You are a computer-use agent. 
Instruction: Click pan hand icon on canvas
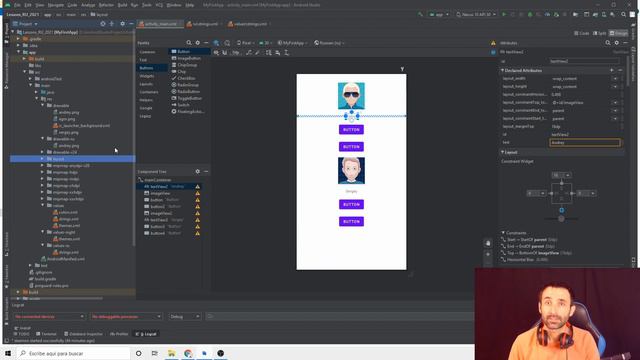[x=488, y=243]
